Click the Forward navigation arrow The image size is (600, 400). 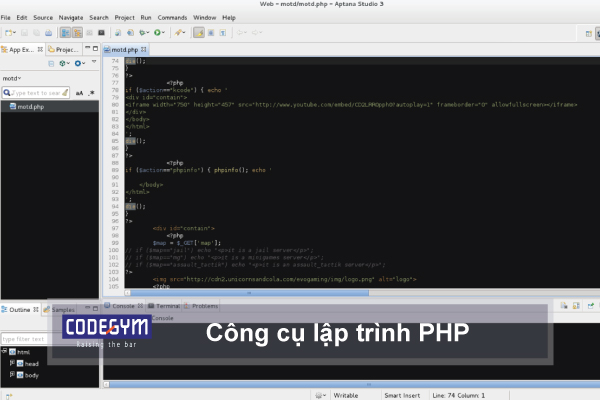[254, 33]
